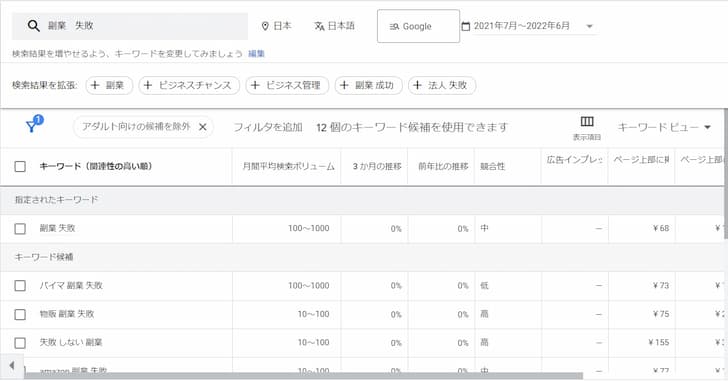The height and width of the screenshot is (381, 728).
Task: Click the calendar icon beside date range
Action: (x=466, y=26)
